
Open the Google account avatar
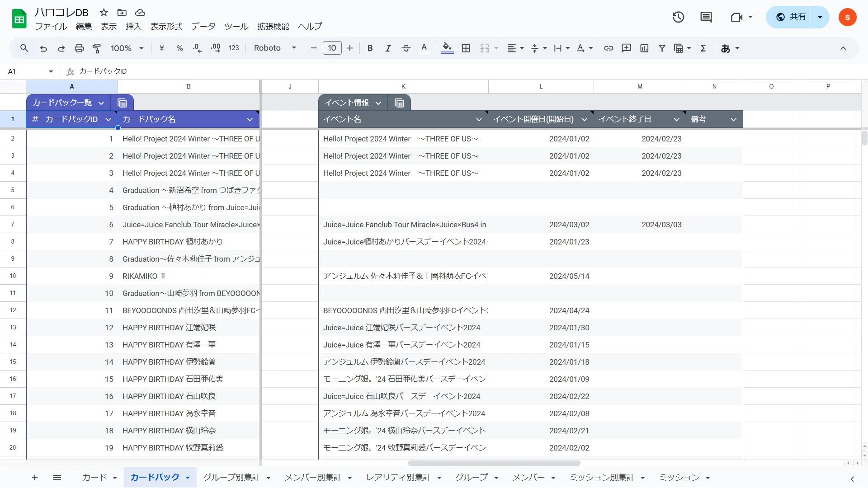pos(848,17)
